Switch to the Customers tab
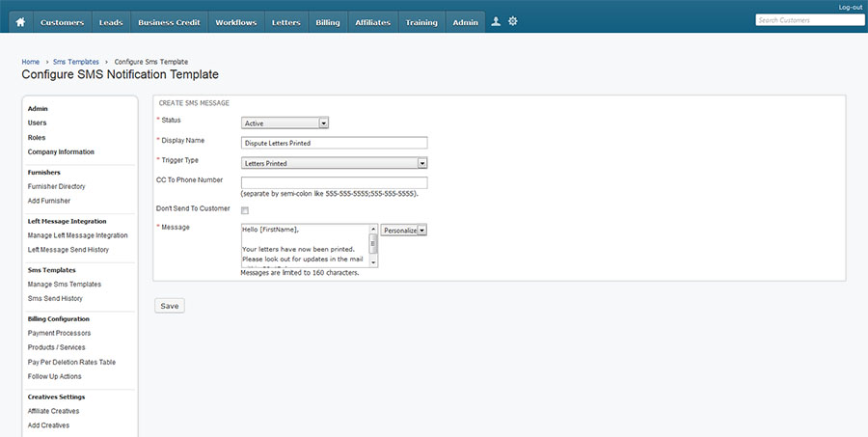868x437 pixels. coord(62,22)
